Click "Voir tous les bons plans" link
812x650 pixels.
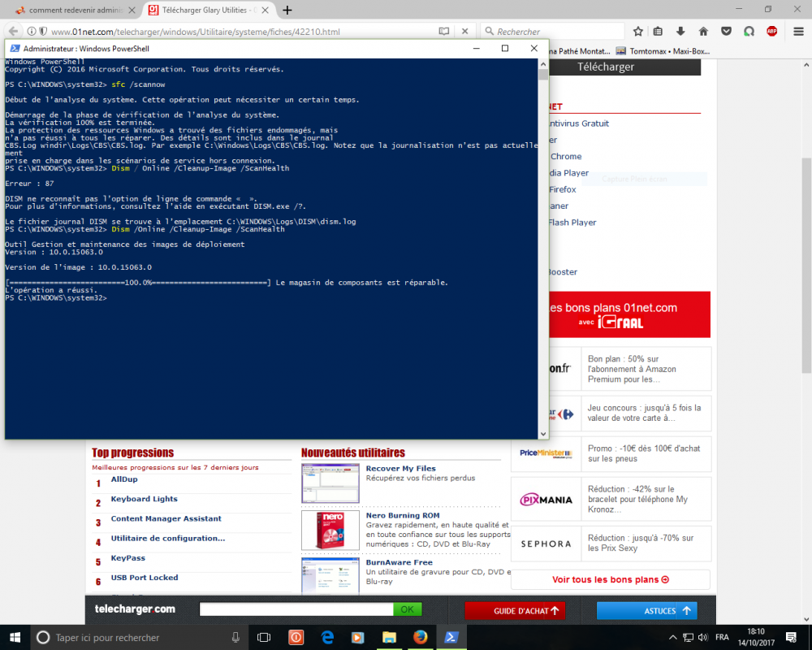click(x=610, y=579)
